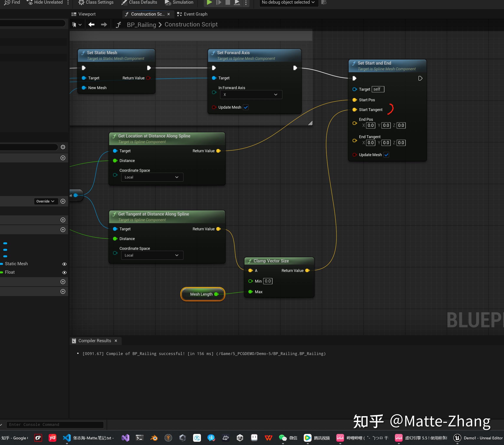This screenshot has height=445, width=504.
Task: Open Class Settings from the toolbar
Action: click(x=96, y=2)
